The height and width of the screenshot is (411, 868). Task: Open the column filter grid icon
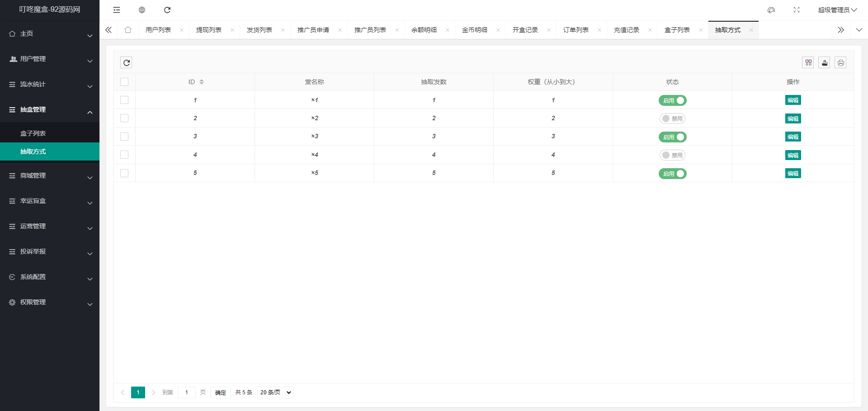(808, 62)
